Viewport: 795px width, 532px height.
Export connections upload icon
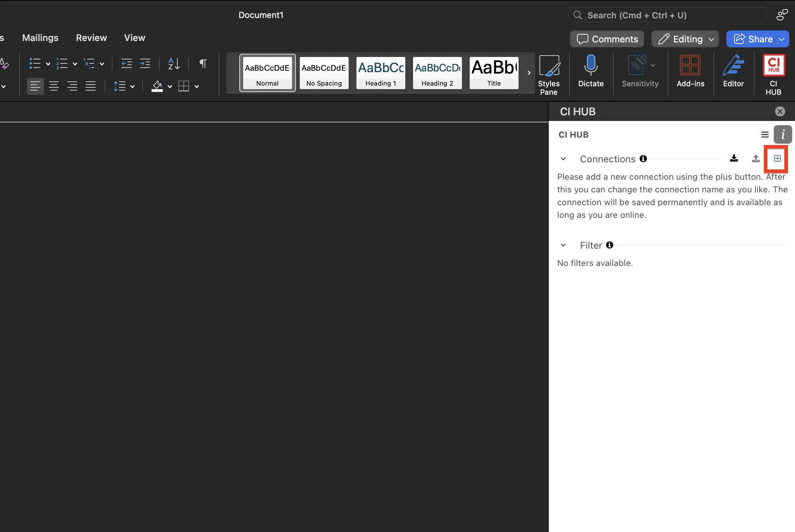756,158
